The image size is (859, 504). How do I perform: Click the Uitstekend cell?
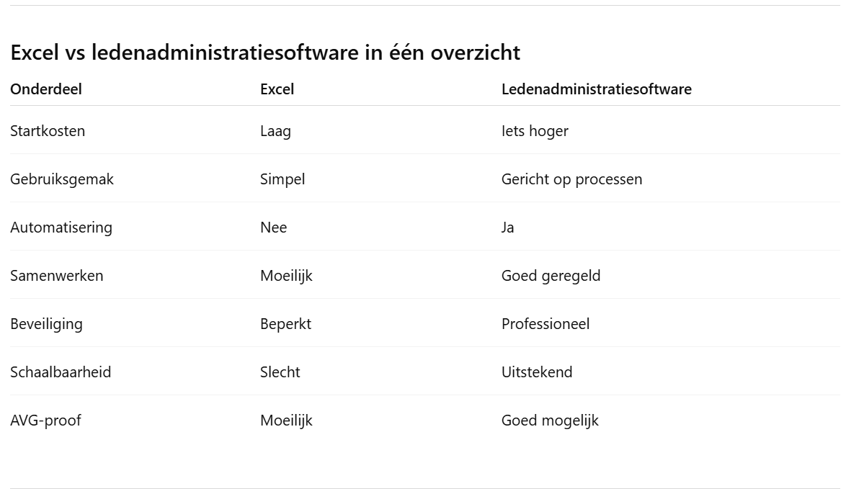[537, 372]
